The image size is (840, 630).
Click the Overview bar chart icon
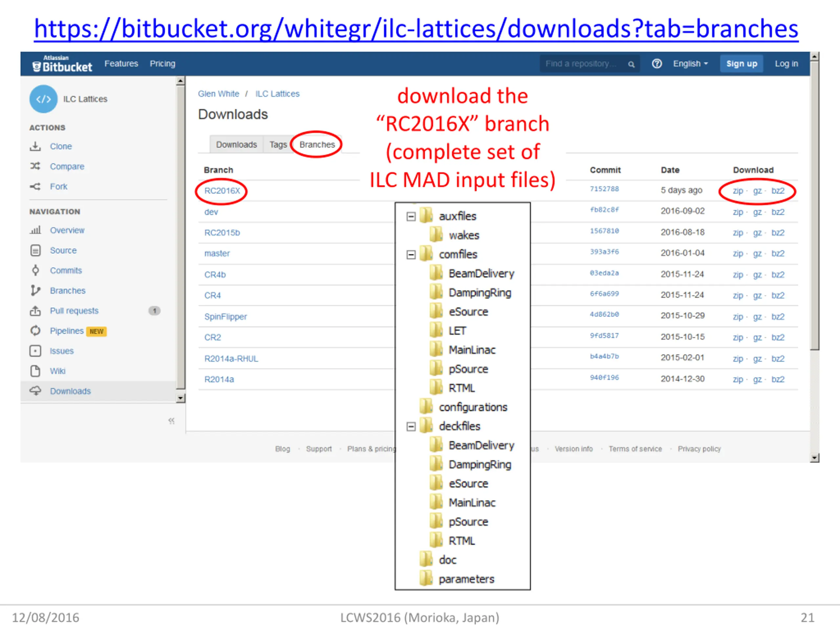point(35,230)
